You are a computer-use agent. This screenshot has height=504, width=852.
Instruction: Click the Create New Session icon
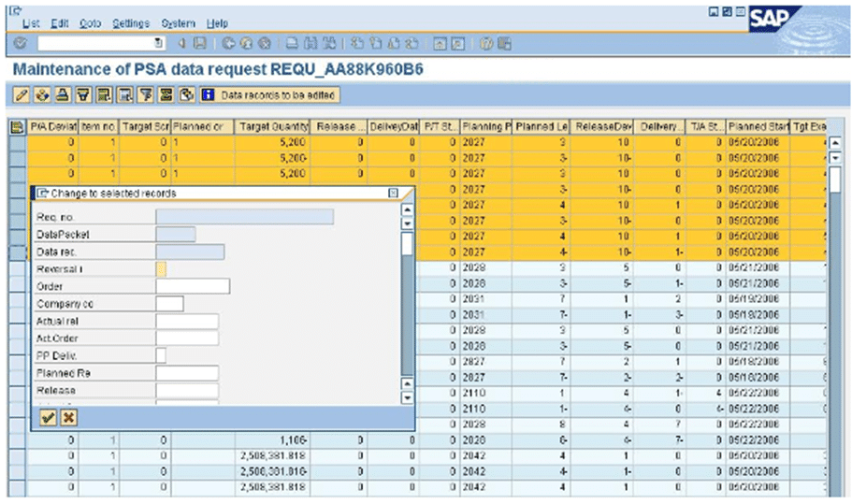(439, 43)
